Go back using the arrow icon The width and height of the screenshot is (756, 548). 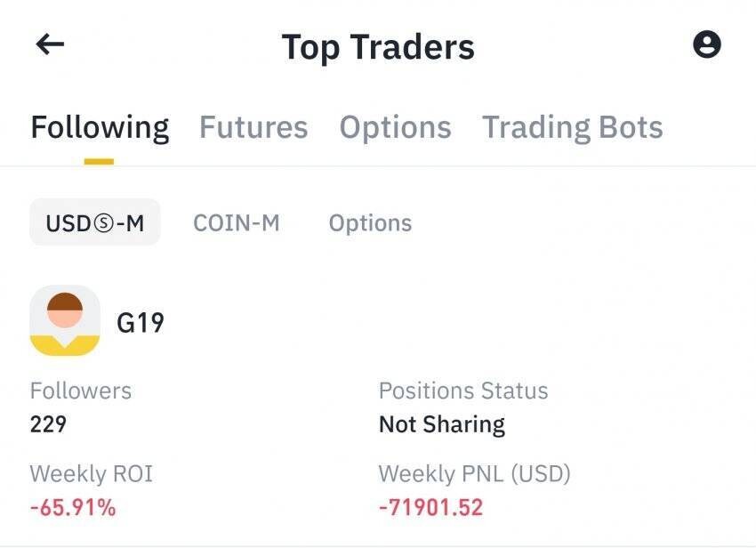coord(50,44)
